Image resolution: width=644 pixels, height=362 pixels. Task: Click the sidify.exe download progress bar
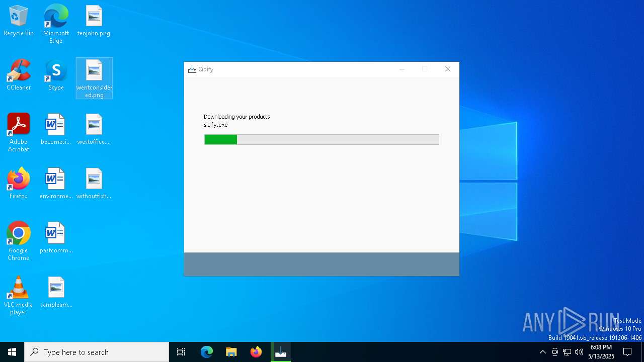[321, 139]
